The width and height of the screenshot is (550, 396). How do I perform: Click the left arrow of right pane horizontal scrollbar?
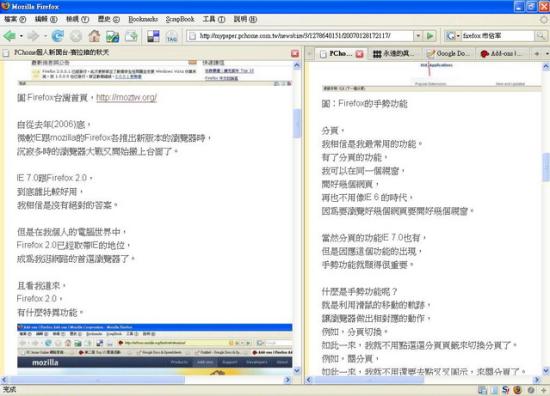tap(309, 380)
